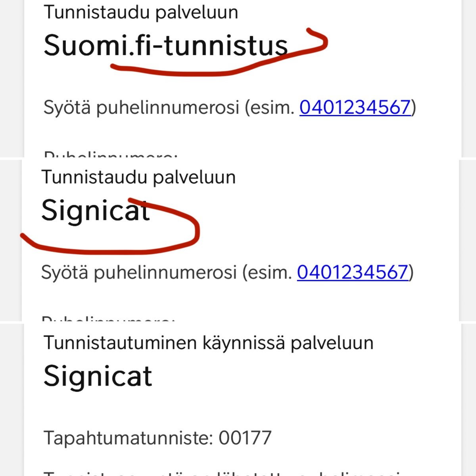This screenshot has width=476, height=476.
Task: Click the Suomi.fi-tunnistus heading
Action: click(165, 45)
